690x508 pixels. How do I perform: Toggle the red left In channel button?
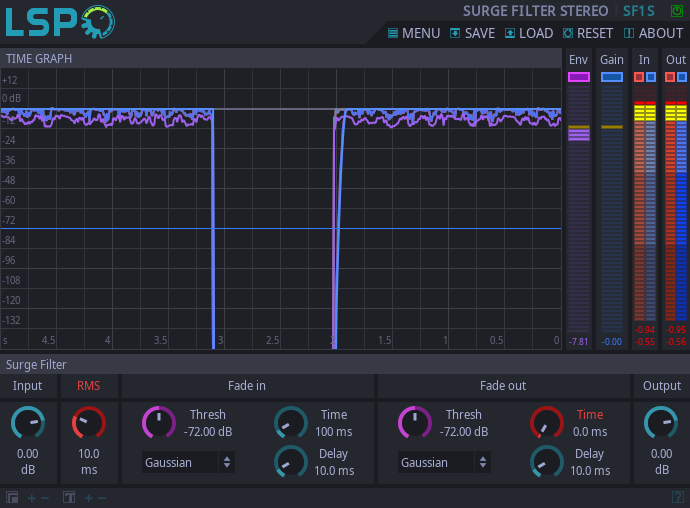coord(639,77)
